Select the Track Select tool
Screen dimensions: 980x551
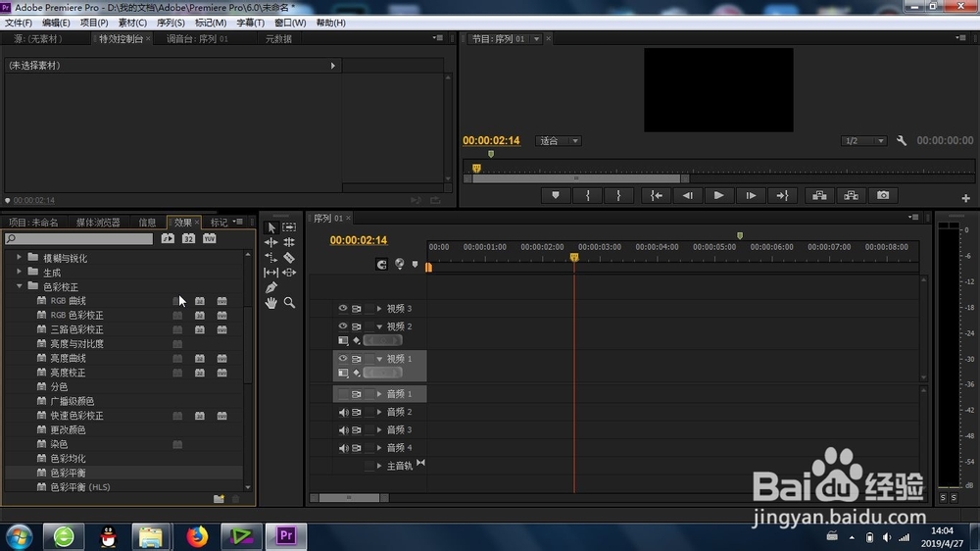(x=289, y=227)
